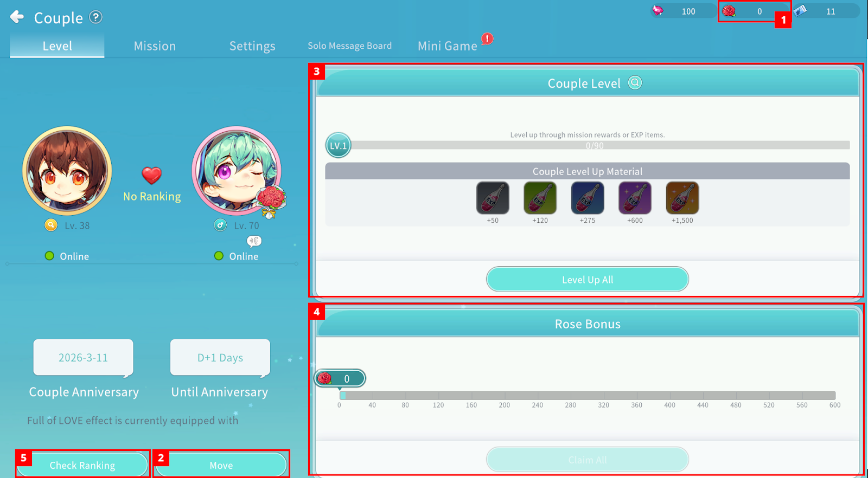Viewport: 868px width, 478px height.
Task: Click the back arrow next to Couple
Action: click(17, 17)
